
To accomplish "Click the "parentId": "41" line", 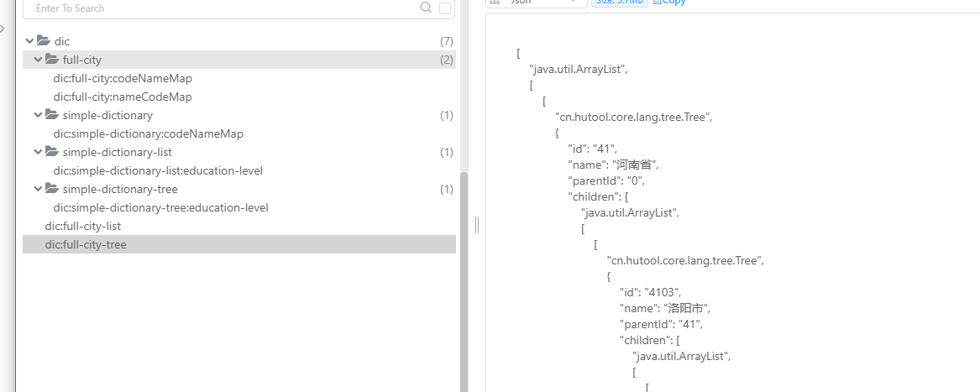I will coord(661,324).
